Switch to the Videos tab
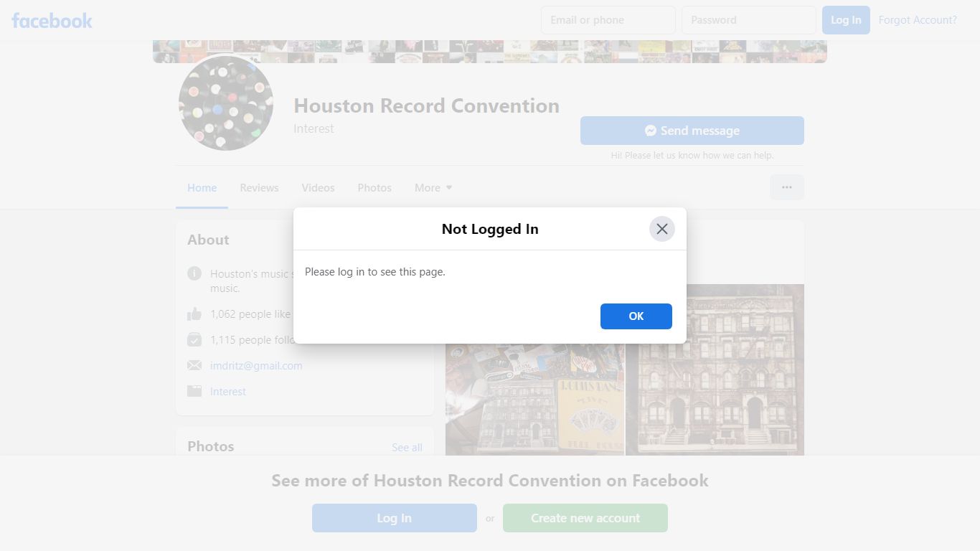The width and height of the screenshot is (980, 551). click(x=318, y=188)
